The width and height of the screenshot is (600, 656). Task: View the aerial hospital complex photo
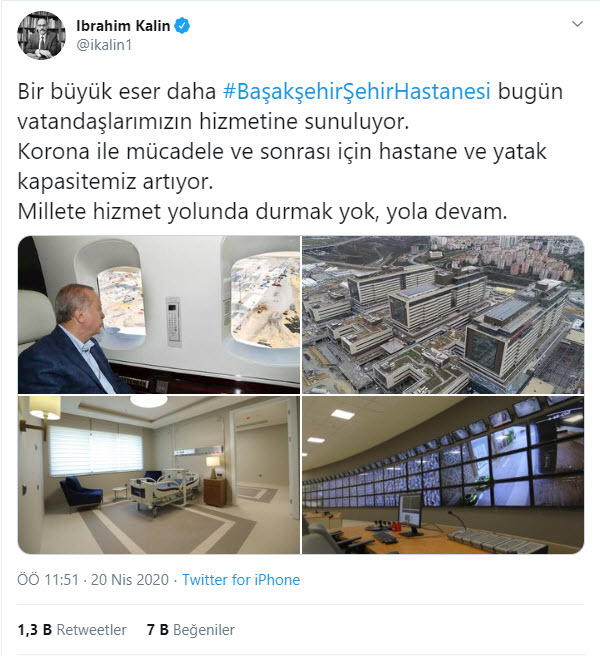(x=443, y=315)
